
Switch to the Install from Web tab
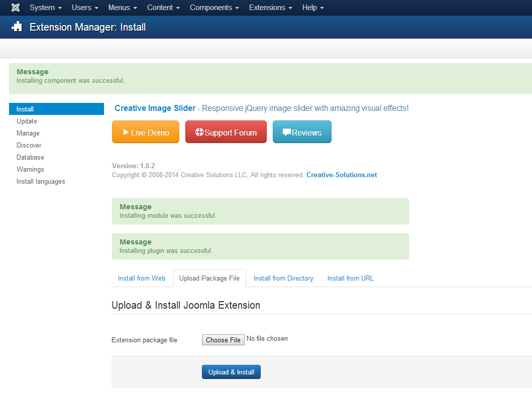pyautogui.click(x=142, y=279)
